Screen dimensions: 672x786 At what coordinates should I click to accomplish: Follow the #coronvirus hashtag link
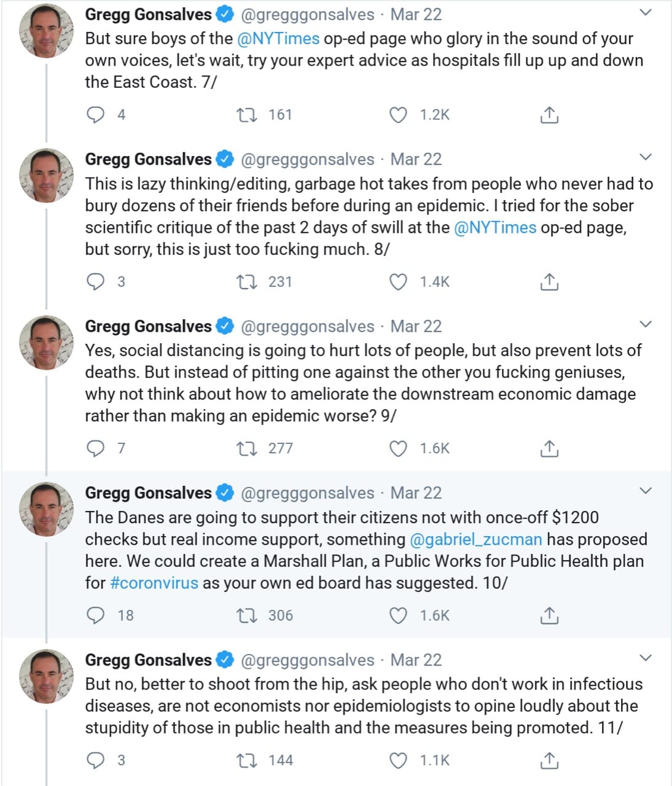pyautogui.click(x=154, y=583)
